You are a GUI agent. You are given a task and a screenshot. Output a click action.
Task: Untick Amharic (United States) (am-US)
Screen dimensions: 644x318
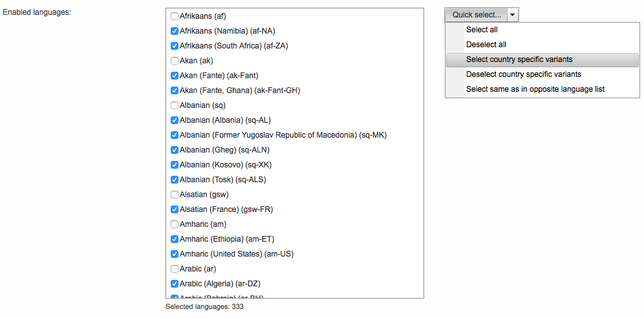pyautogui.click(x=175, y=254)
